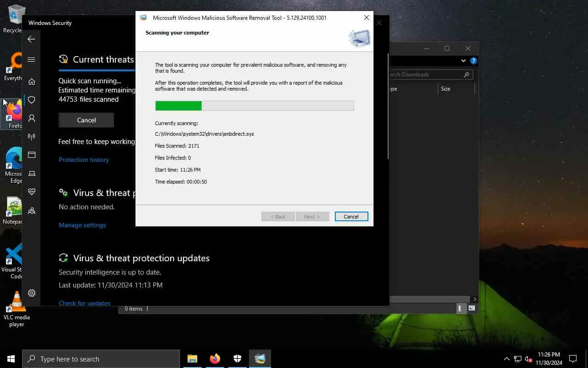Screen dimensions: 588x368
Task: Open Protection history link
Action: (84, 160)
